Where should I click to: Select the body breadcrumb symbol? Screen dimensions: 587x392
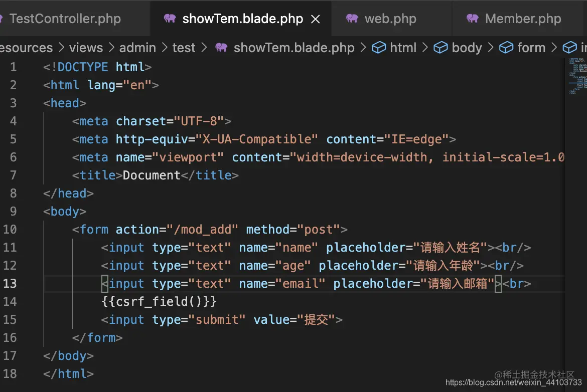tap(467, 48)
